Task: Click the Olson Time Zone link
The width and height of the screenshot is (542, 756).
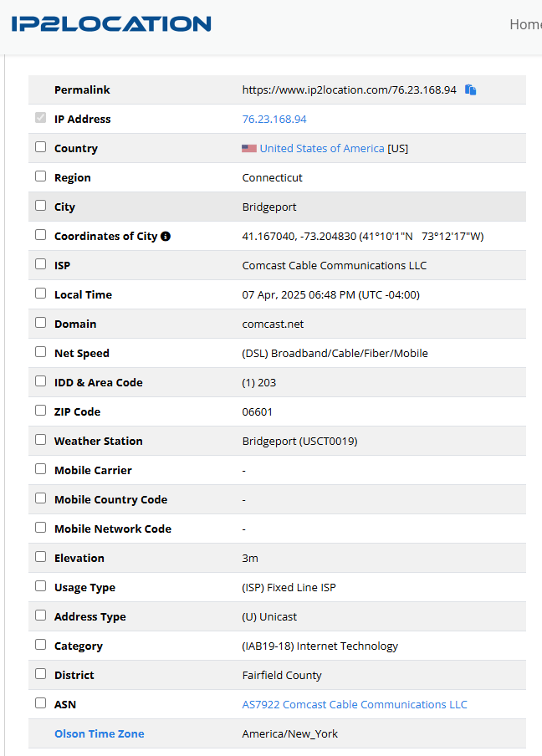Action: click(100, 733)
